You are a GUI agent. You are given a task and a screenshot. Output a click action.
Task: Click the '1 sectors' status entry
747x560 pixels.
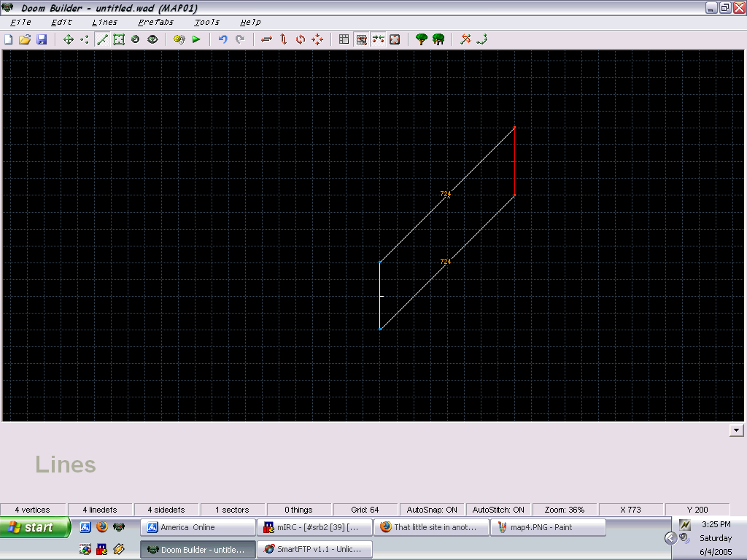pyautogui.click(x=232, y=510)
